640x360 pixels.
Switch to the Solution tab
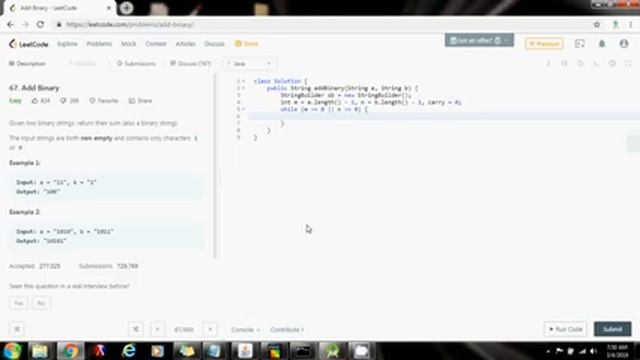coord(81,64)
